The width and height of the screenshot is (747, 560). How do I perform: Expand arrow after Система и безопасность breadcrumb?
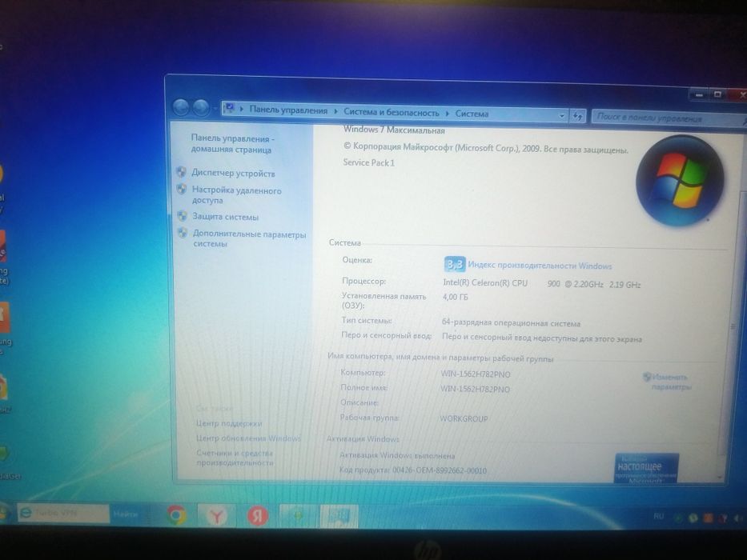448,114
